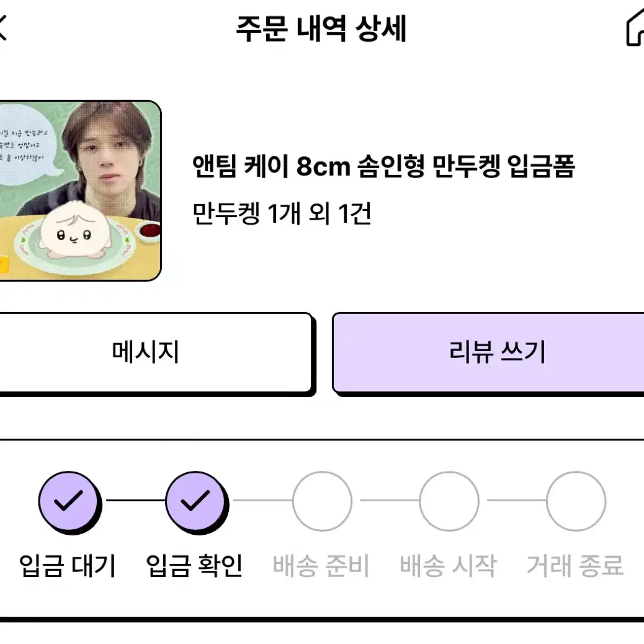Select the 거래 종료 empty step circle

click(x=576, y=501)
